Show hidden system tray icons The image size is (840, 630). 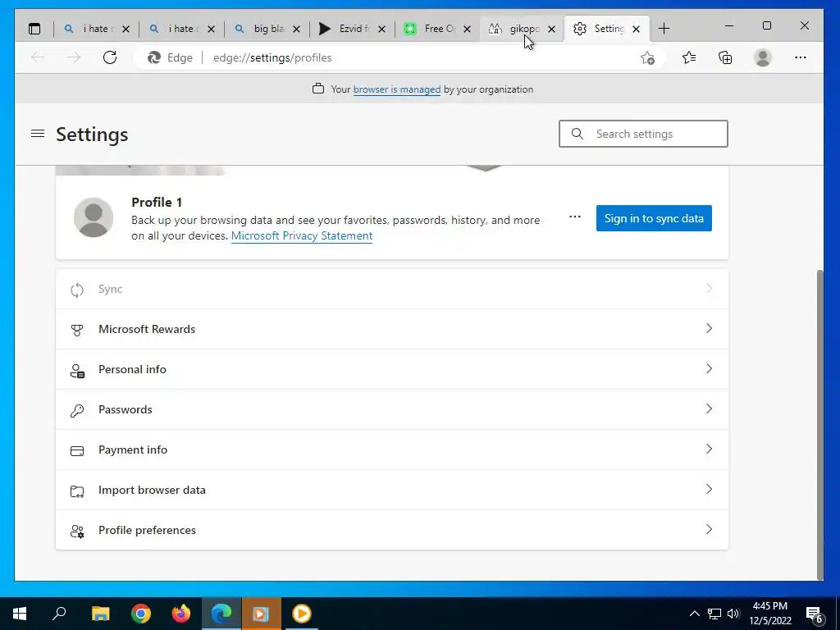694,614
